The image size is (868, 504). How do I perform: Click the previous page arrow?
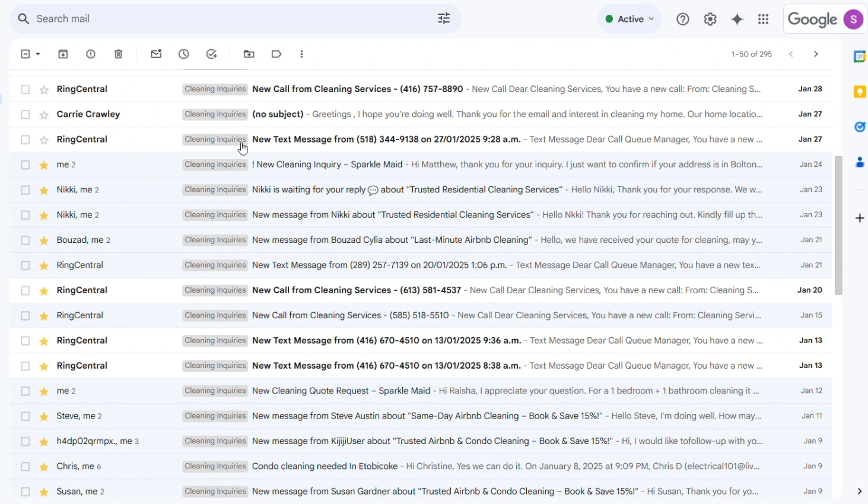791,54
